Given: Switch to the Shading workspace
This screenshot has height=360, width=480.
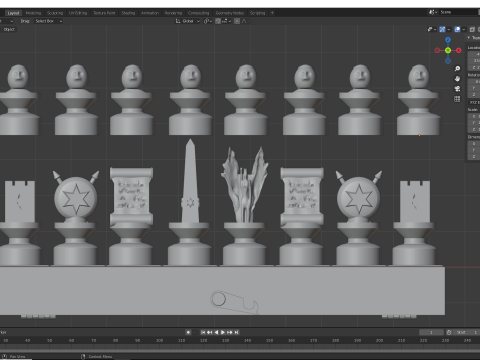Looking at the screenshot, I should (128, 13).
